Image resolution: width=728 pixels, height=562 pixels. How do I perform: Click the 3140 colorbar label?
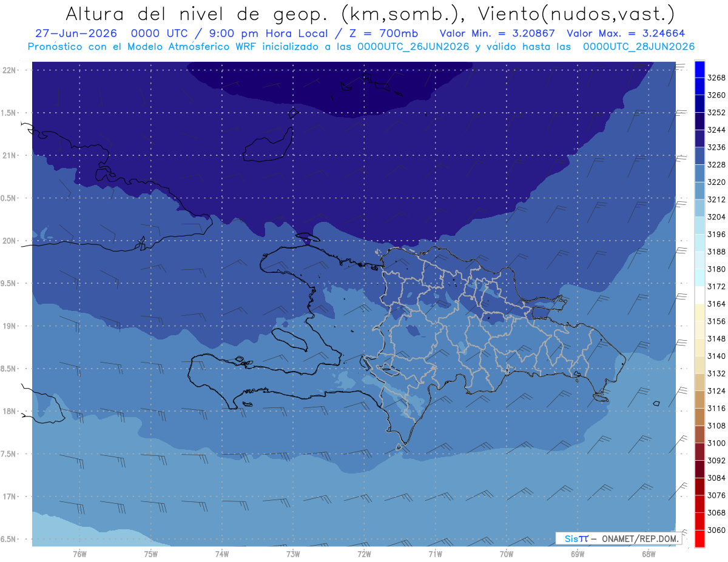tap(716, 356)
